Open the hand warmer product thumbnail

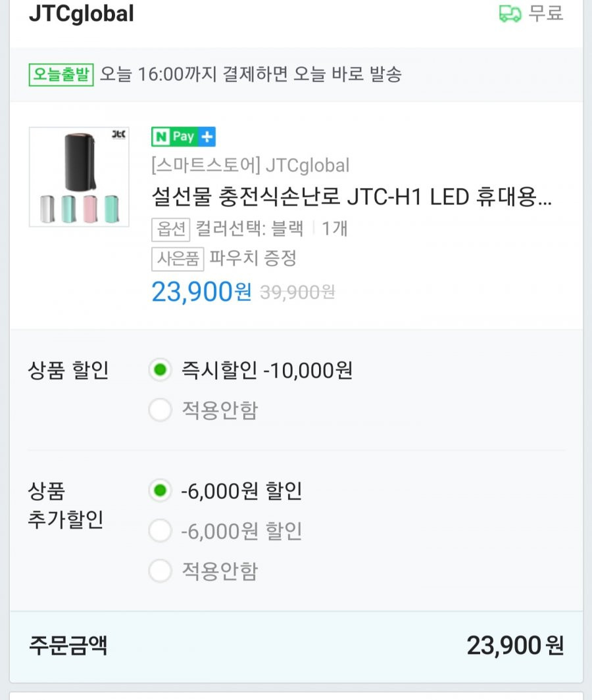pos(79,177)
